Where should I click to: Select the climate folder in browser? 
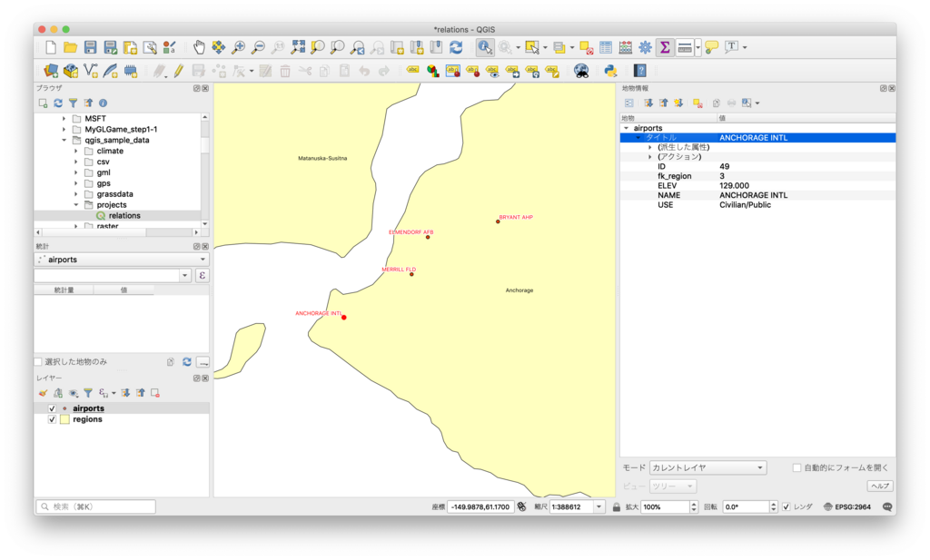click(110, 151)
